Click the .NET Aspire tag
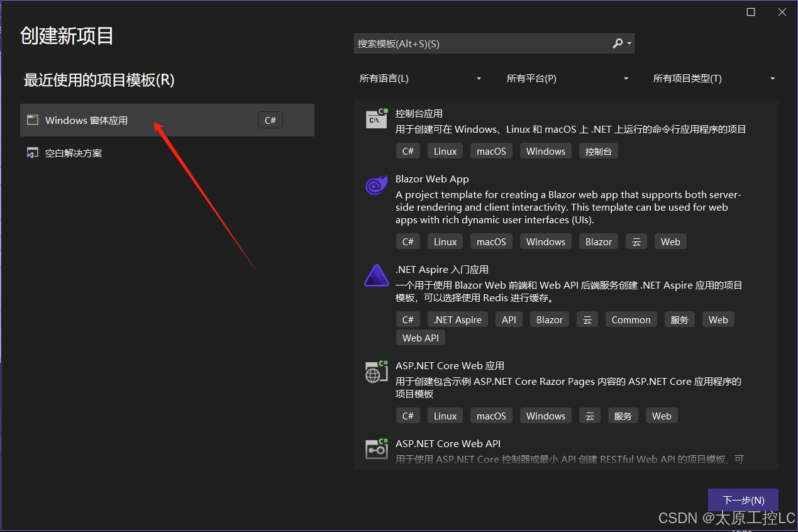The image size is (798, 532). tap(458, 319)
